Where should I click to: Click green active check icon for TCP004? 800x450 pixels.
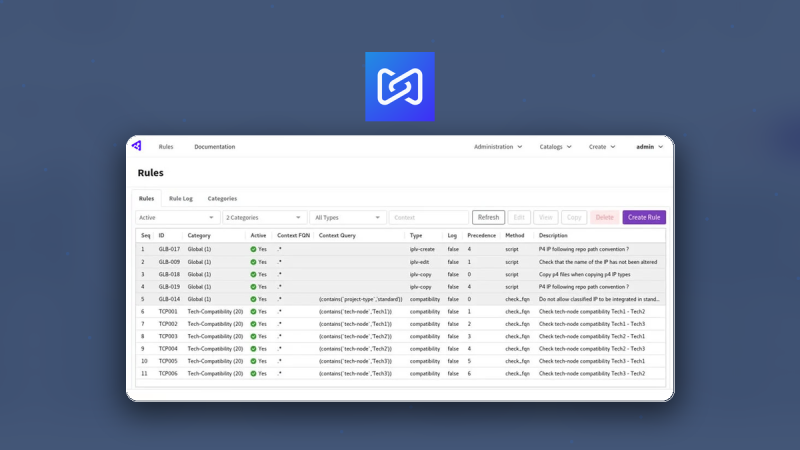click(x=253, y=349)
